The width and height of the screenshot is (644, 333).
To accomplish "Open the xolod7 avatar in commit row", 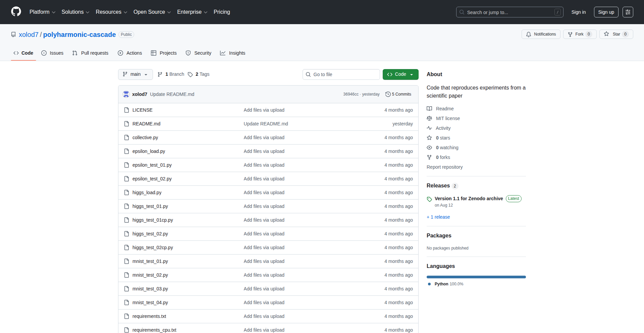I will (126, 94).
